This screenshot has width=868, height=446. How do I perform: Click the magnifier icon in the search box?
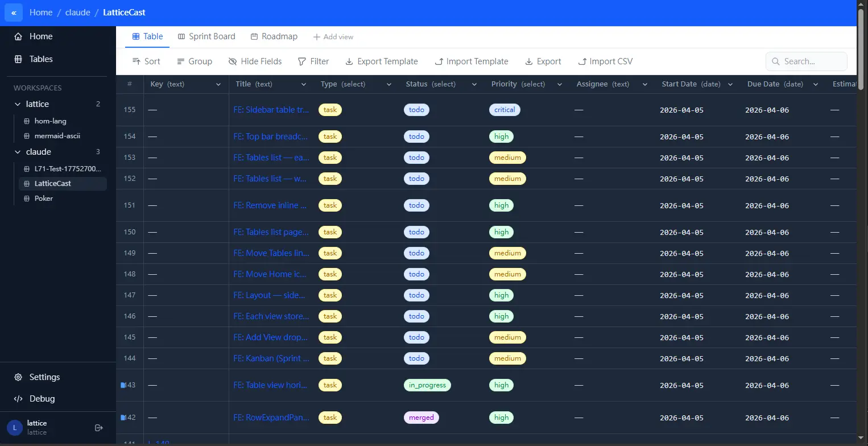pos(776,61)
